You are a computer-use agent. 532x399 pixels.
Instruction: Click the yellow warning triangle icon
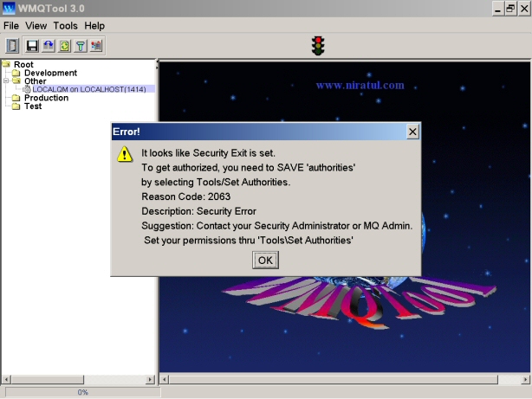coord(125,154)
